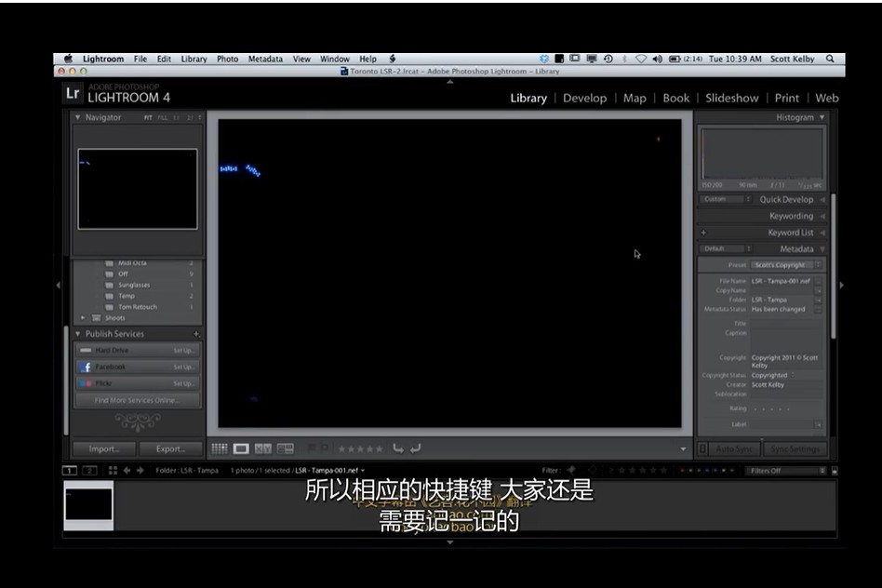Click the Facebook publish service icon
882x588 pixels.
pos(86,367)
